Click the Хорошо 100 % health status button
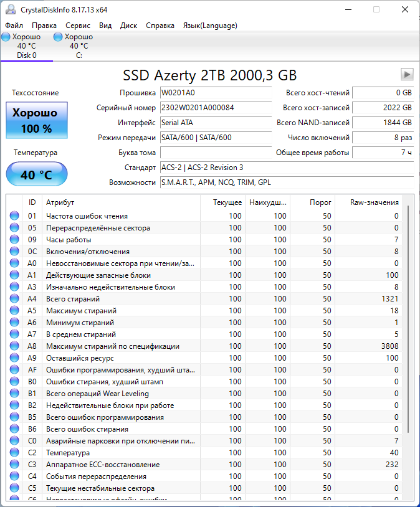 37,120
